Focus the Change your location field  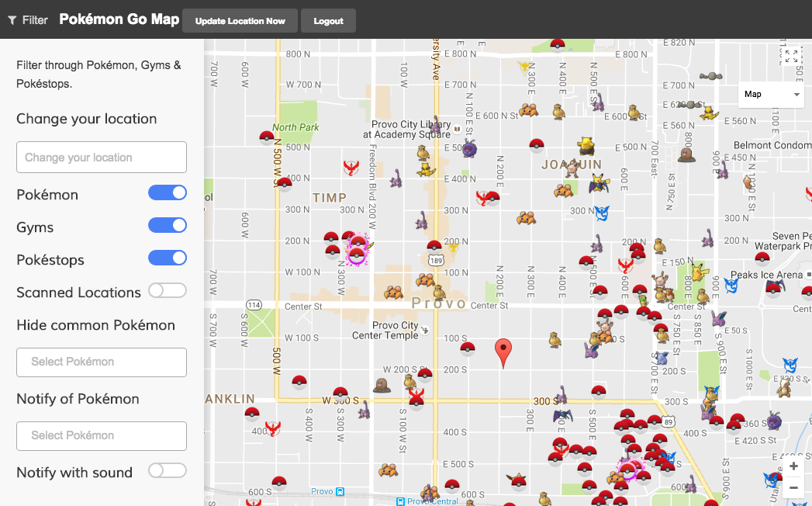(102, 157)
